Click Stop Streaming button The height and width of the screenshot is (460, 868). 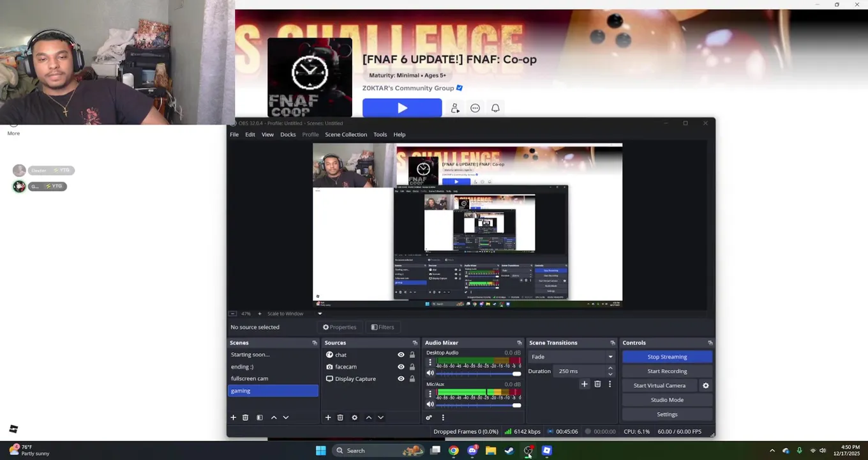click(667, 356)
